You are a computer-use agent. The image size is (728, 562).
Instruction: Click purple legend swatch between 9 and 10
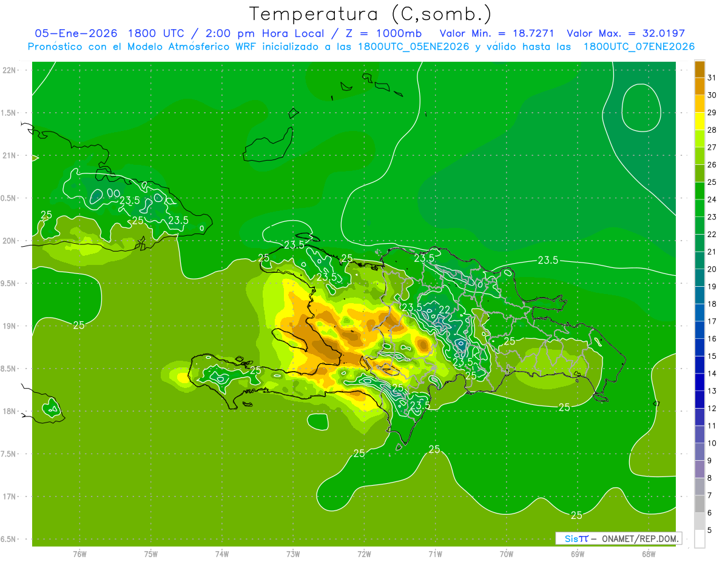point(699,452)
